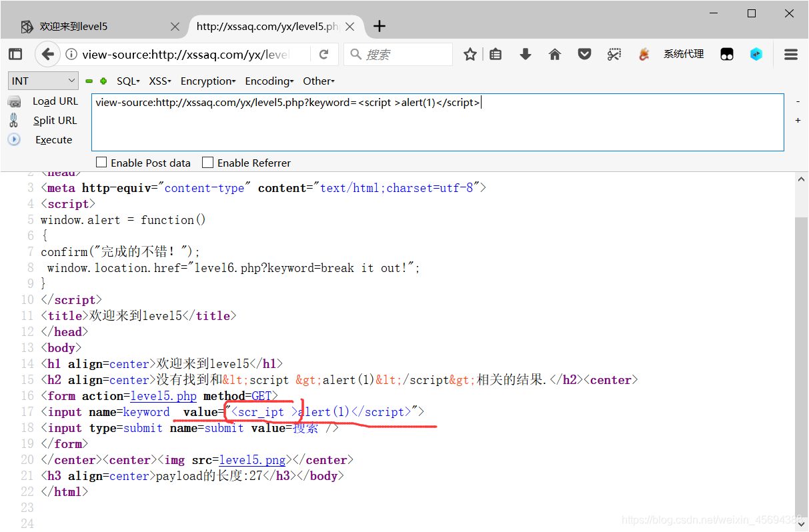Viewport: 809px width, 532px height.
Task: Open the Pocket icon
Action: point(585,55)
